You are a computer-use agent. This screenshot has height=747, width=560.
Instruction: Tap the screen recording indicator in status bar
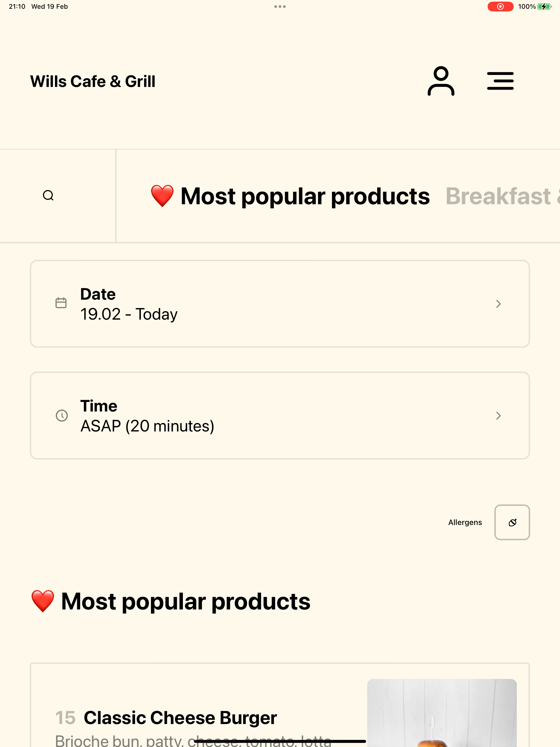click(500, 6)
